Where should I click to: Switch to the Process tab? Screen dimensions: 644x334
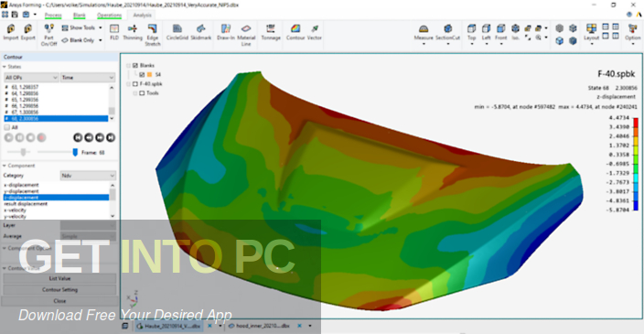[53, 16]
